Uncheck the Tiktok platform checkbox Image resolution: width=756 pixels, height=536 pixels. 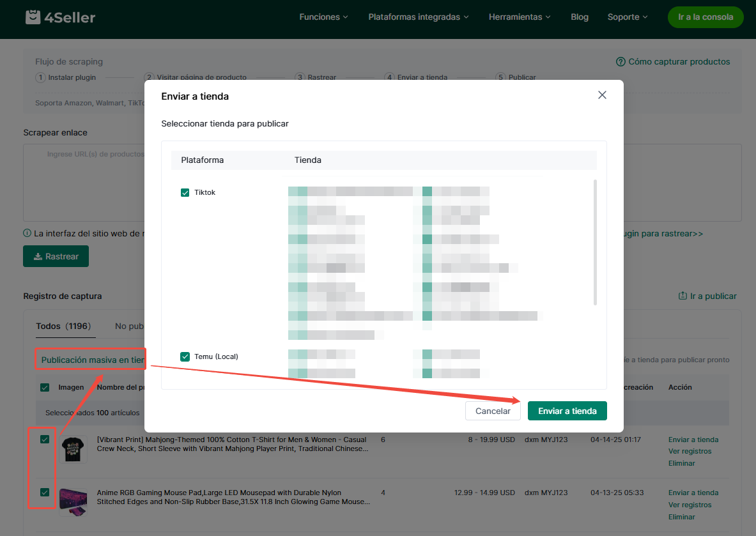click(185, 192)
